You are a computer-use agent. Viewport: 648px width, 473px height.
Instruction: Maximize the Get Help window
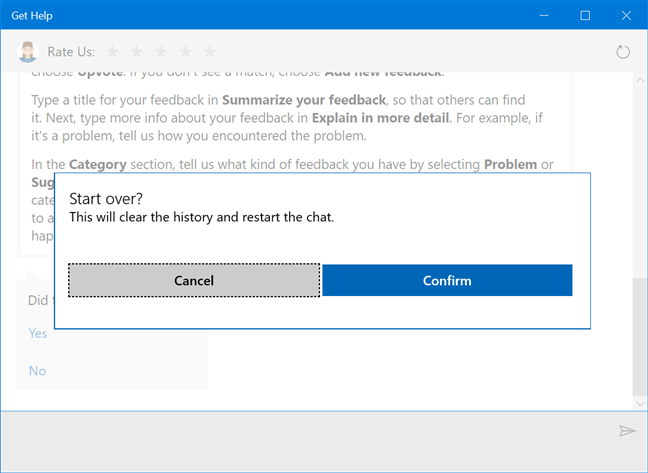tap(585, 15)
